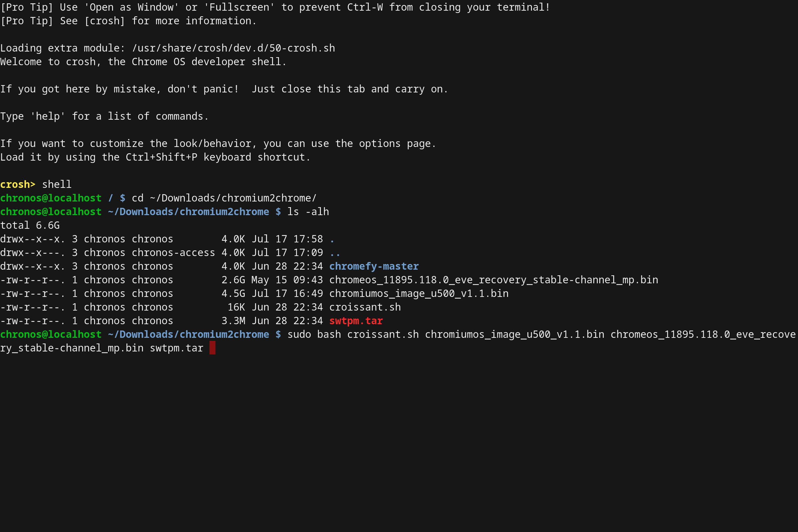Click the '16K' file size value

(x=236, y=307)
